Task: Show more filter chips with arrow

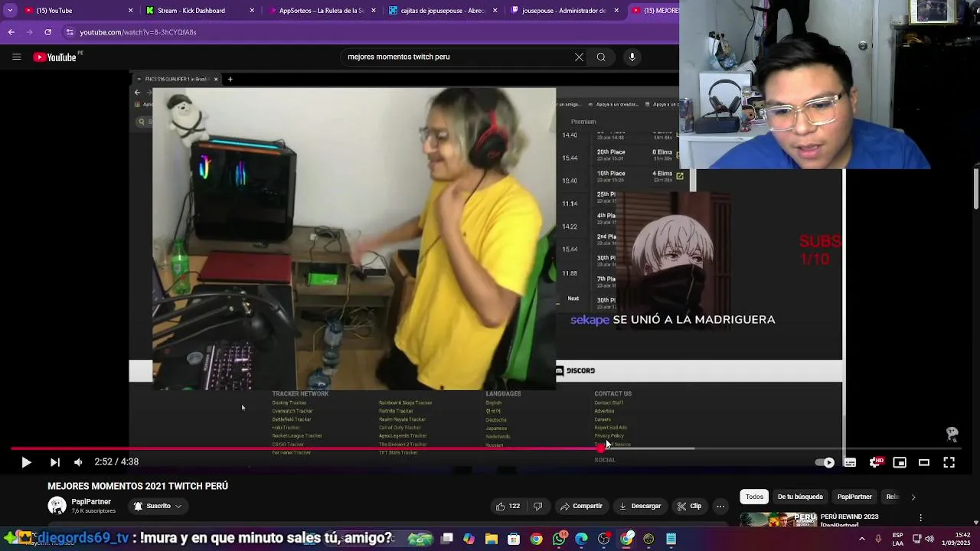Action: (x=913, y=497)
